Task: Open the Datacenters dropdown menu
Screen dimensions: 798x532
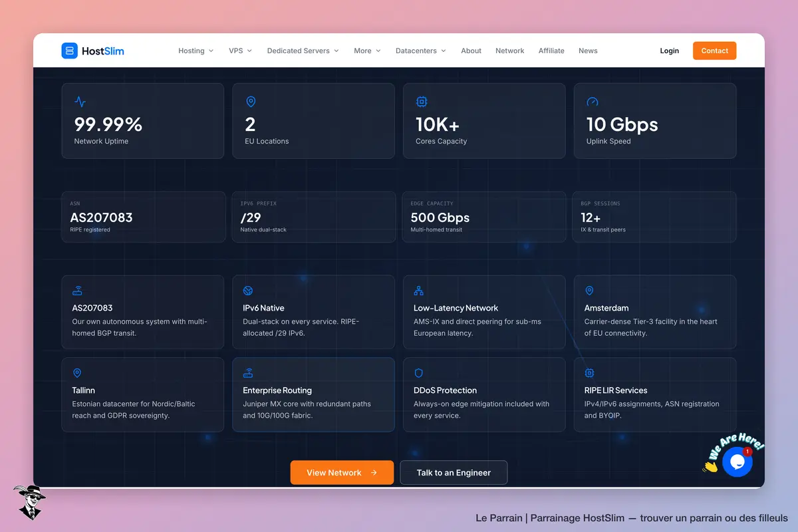Action: click(421, 51)
